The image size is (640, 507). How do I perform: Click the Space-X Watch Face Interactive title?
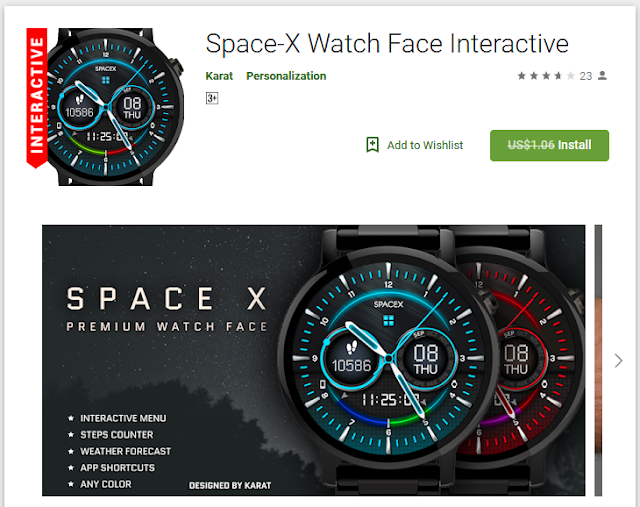coord(387,44)
